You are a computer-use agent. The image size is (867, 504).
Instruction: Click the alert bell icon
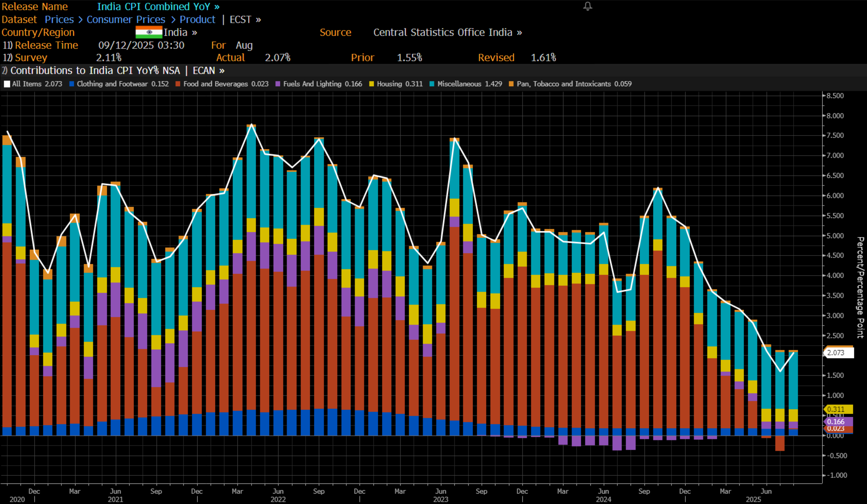coord(587,6)
